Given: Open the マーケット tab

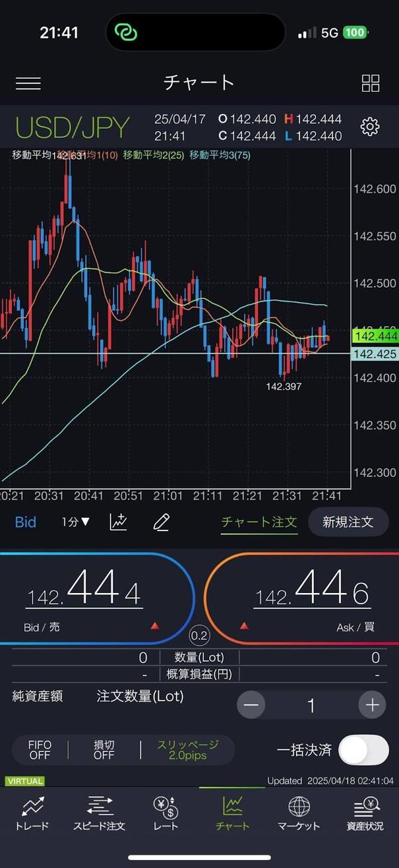Looking at the screenshot, I should tap(299, 813).
